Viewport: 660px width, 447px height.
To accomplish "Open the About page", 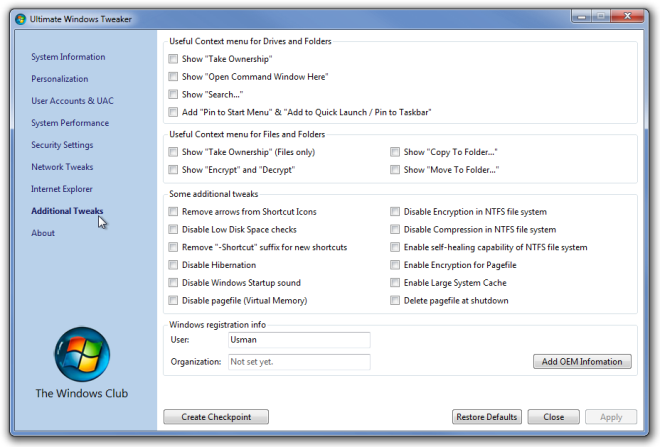I will tap(43, 233).
